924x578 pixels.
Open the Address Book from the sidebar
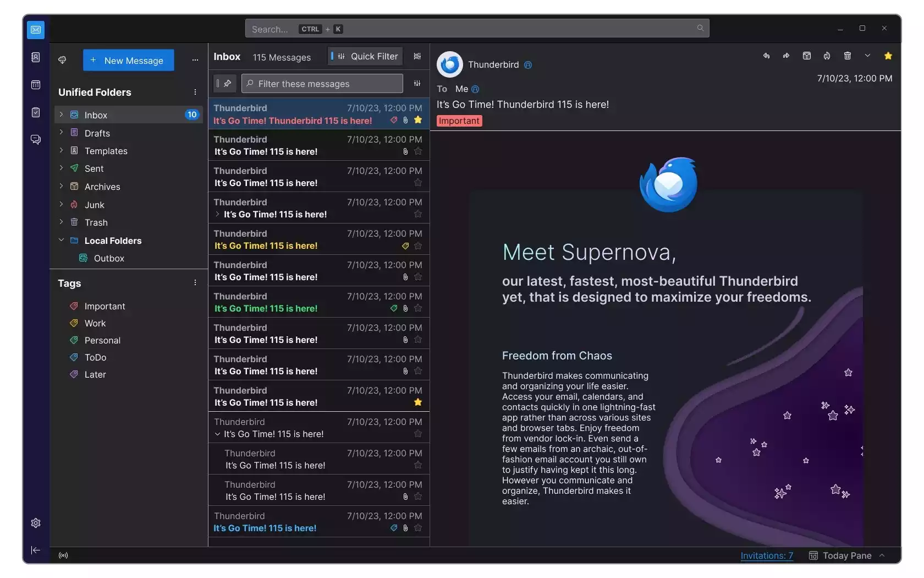36,57
